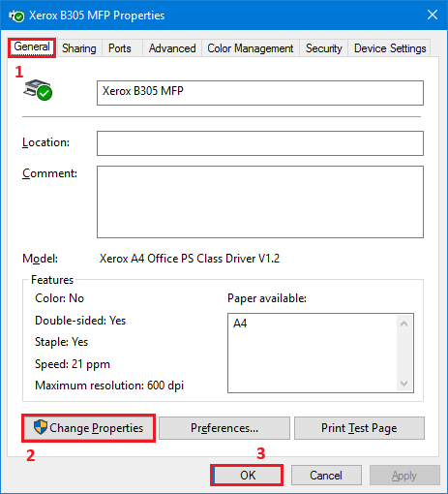Click in the printer name field
Viewport: 448px width, 494px height.
(x=260, y=93)
